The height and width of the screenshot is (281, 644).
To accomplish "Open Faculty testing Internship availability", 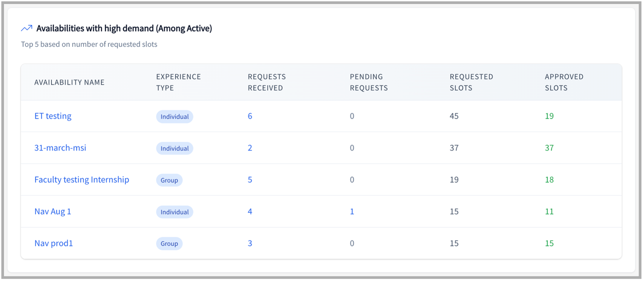I will tap(82, 180).
